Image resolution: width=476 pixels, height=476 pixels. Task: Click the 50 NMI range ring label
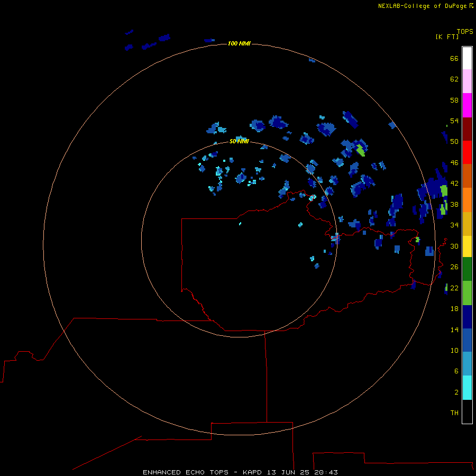[x=239, y=141]
